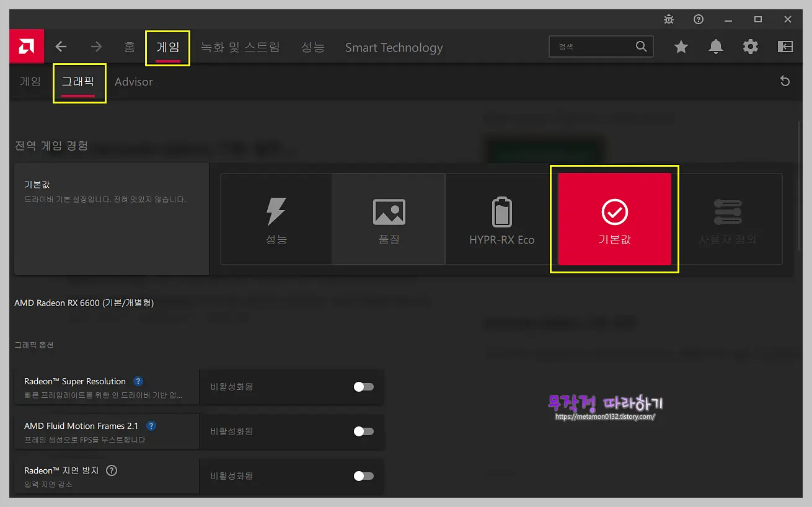Select the 성능 lightning preset icon
Image resolution: width=812 pixels, height=507 pixels.
[275, 219]
